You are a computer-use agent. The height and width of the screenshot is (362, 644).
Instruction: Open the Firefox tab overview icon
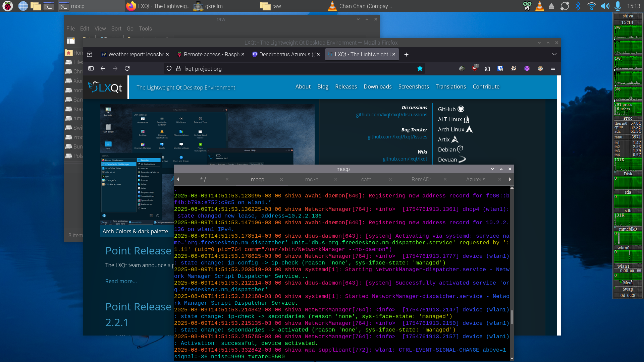coord(90,54)
